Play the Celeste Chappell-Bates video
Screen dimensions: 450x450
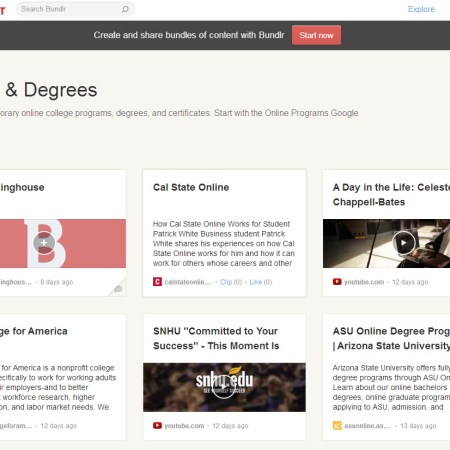(x=404, y=243)
